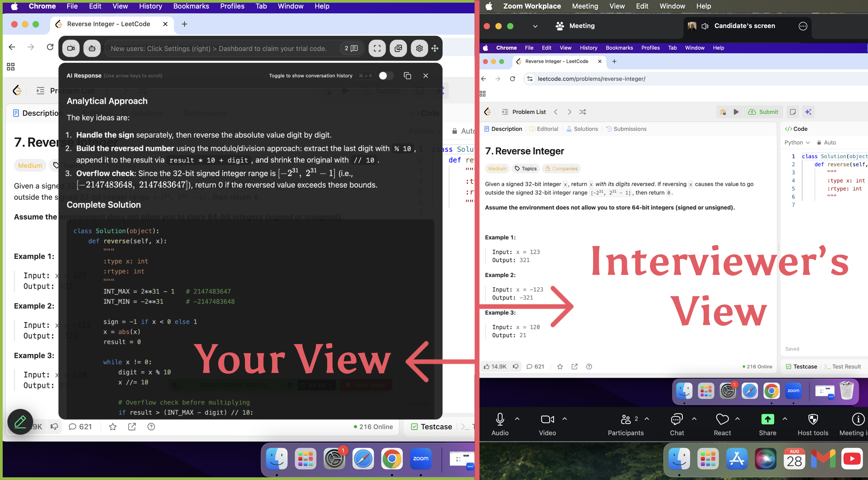Screen dimensions: 868x480
Task: Click the shuffle problem icon in Zoom view
Action: pyautogui.click(x=583, y=112)
